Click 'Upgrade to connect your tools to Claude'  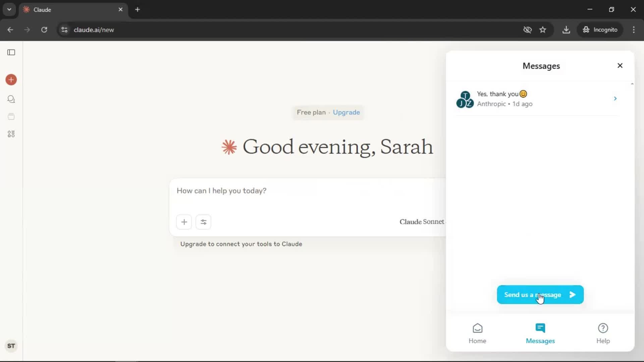[241, 244]
